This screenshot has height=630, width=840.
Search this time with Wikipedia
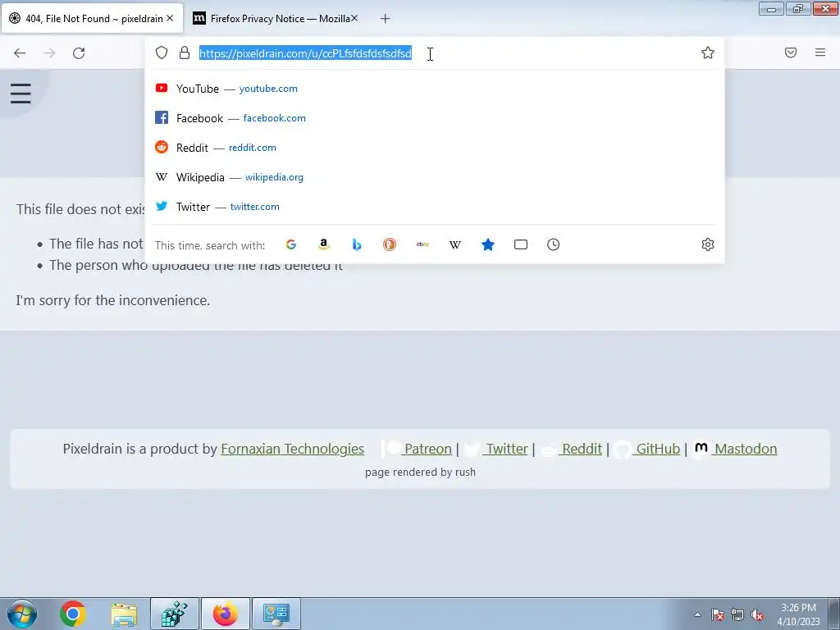[x=454, y=244]
